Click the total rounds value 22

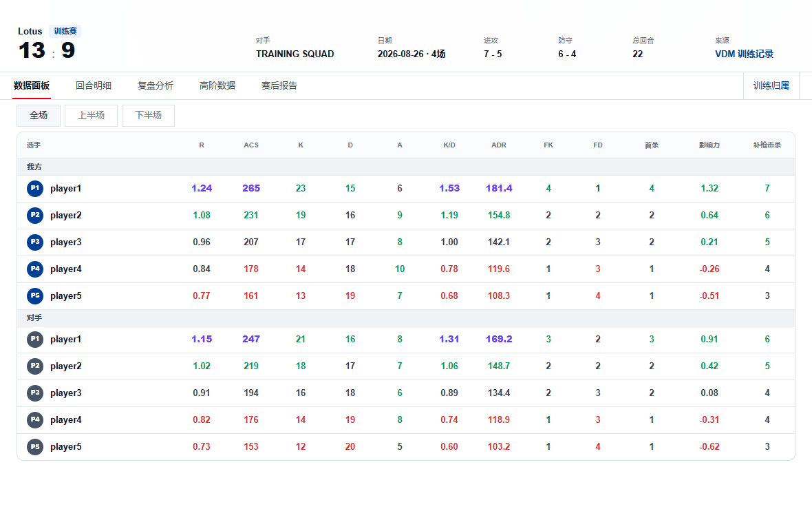pos(637,54)
